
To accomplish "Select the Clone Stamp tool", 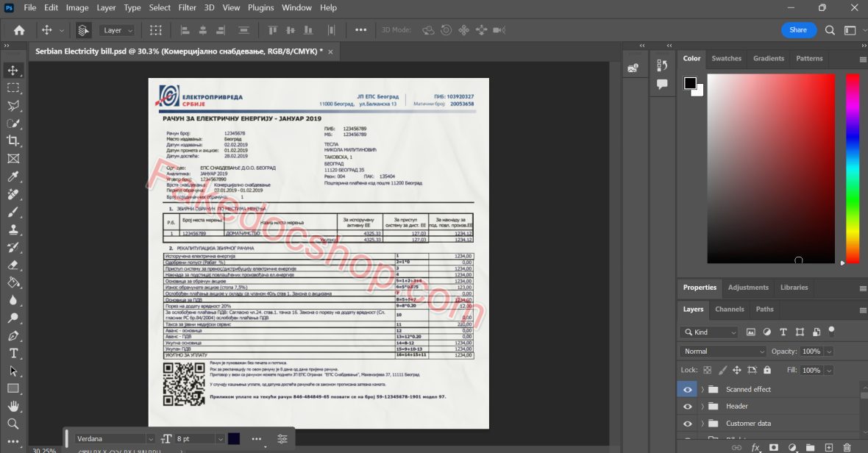I will pos(13,229).
